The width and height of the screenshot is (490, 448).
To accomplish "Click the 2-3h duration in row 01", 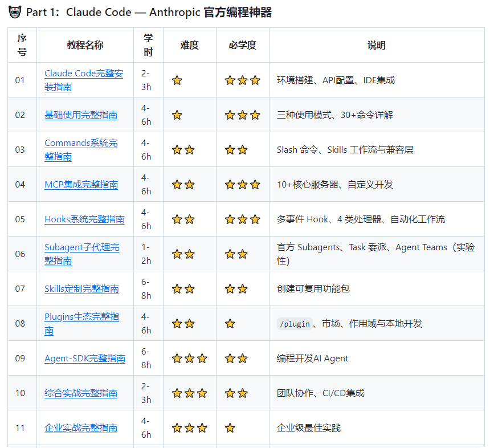I will click(x=146, y=80).
